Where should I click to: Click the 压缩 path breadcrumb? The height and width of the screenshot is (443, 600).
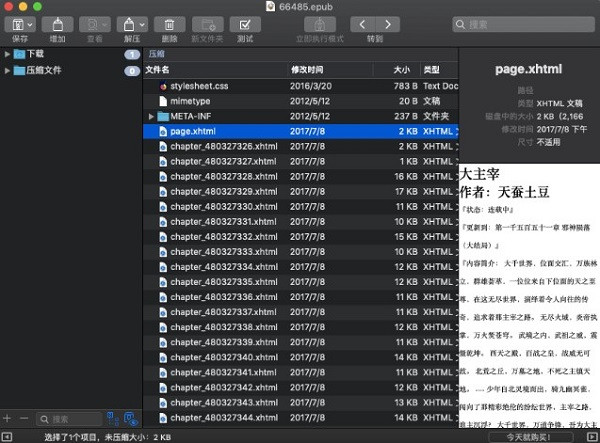coord(157,54)
